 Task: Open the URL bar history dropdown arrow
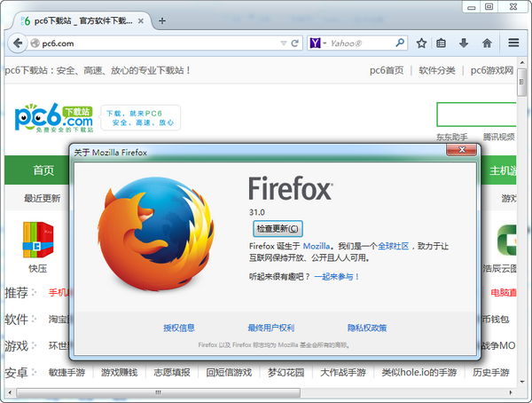tap(284, 43)
